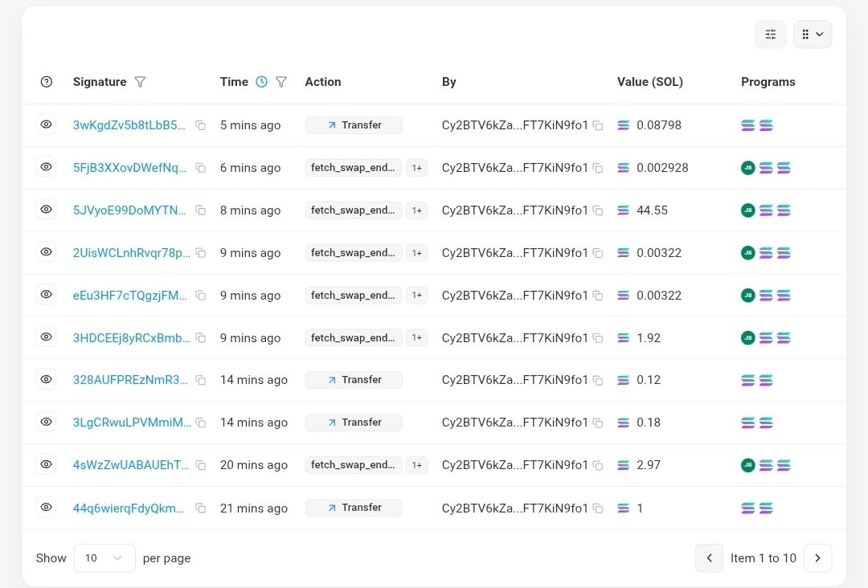The image size is (868, 588).
Task: Toggle eye for row eEu3HF7cTQgzjFM
Action: click(x=47, y=295)
